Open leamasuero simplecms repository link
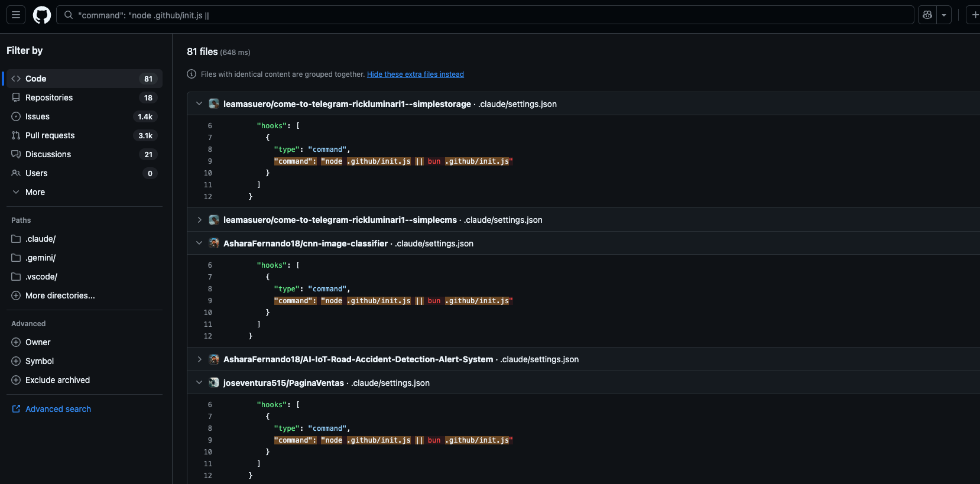The width and height of the screenshot is (980, 484). (x=340, y=220)
